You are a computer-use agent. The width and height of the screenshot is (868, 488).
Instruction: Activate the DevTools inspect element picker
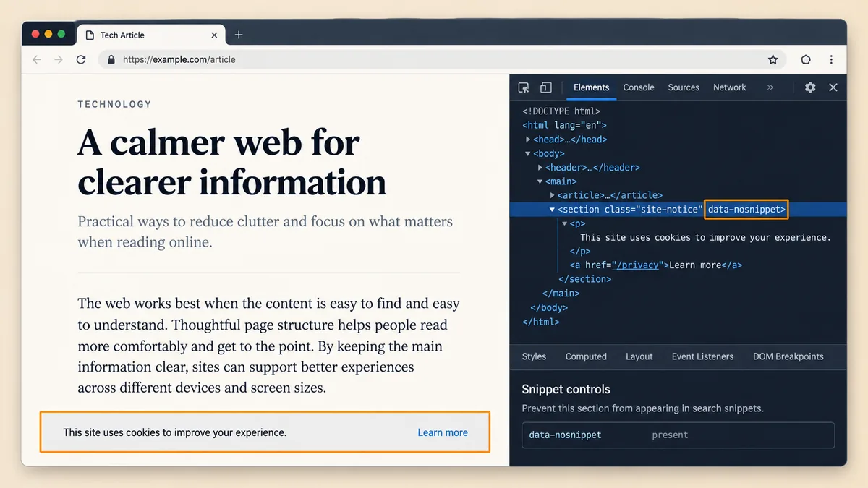coord(524,87)
